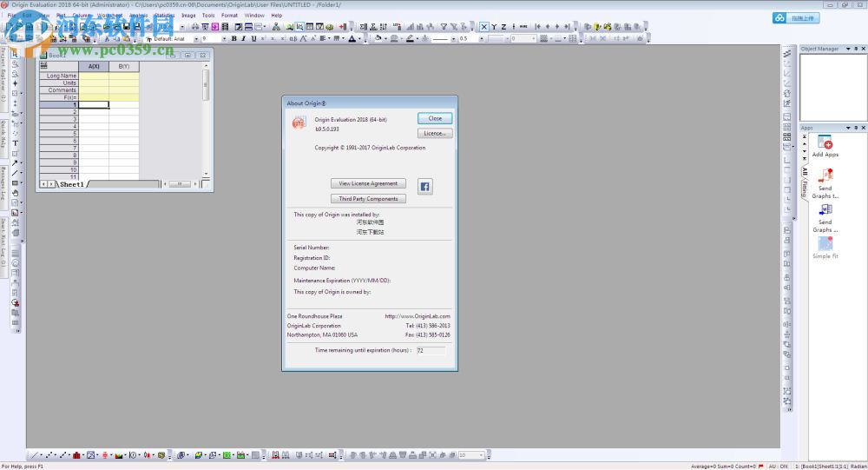Select column B(Y) header

point(123,66)
